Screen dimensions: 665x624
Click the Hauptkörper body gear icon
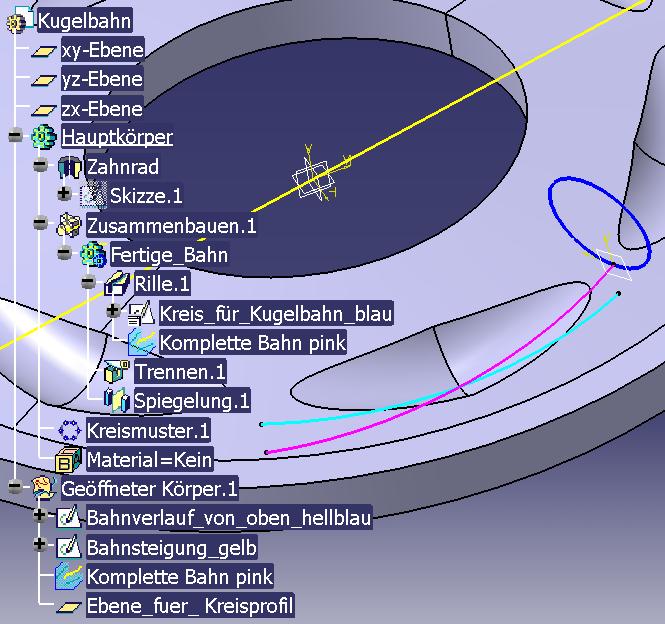tap(44, 137)
